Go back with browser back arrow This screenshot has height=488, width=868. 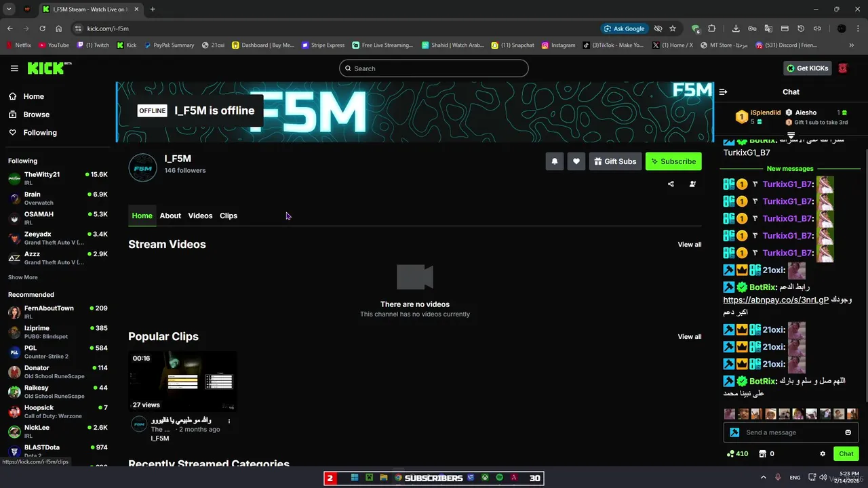[x=9, y=28]
